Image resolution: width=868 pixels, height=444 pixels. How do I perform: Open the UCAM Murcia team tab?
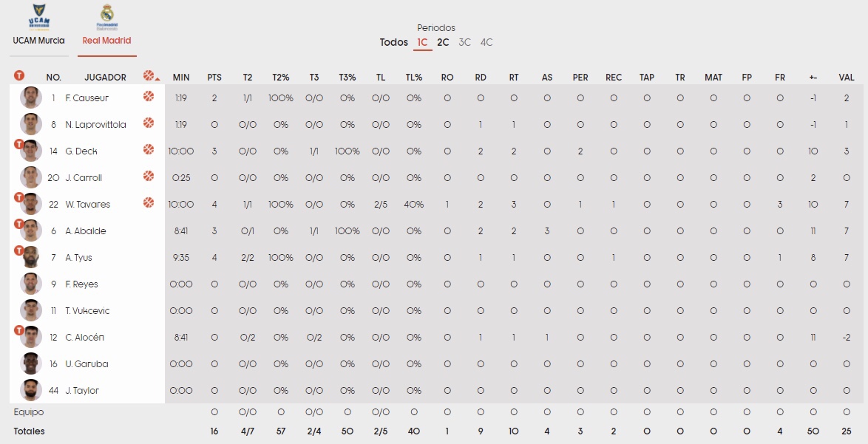(38, 41)
